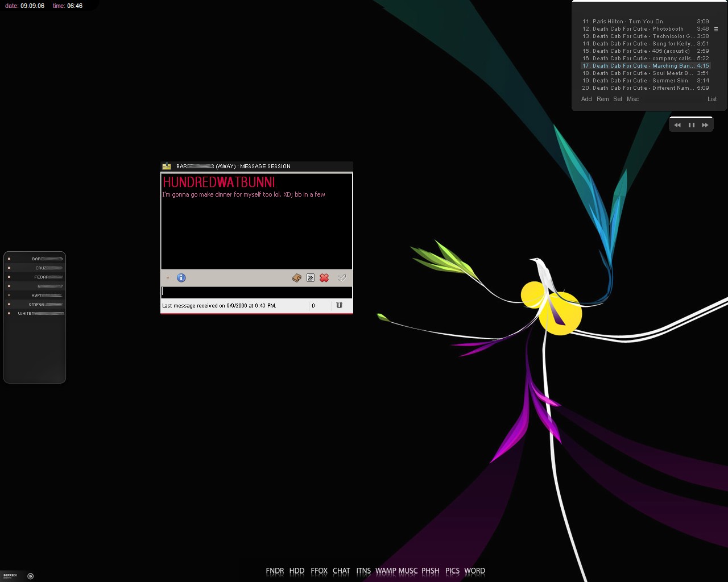Launch the FFOX dock shortcut
This screenshot has width=728, height=582.
click(319, 571)
